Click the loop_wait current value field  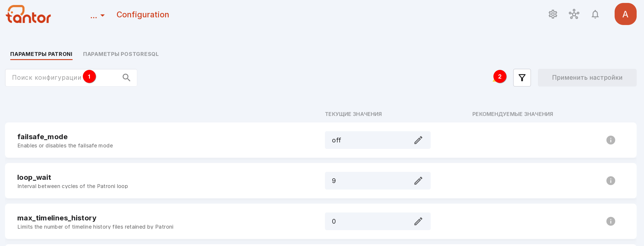[x=378, y=181]
